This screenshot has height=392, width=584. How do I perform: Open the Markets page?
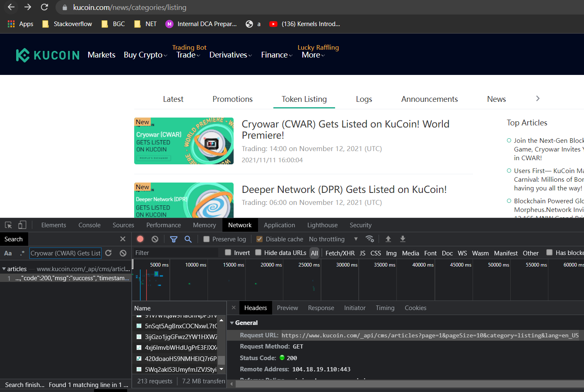coord(101,55)
